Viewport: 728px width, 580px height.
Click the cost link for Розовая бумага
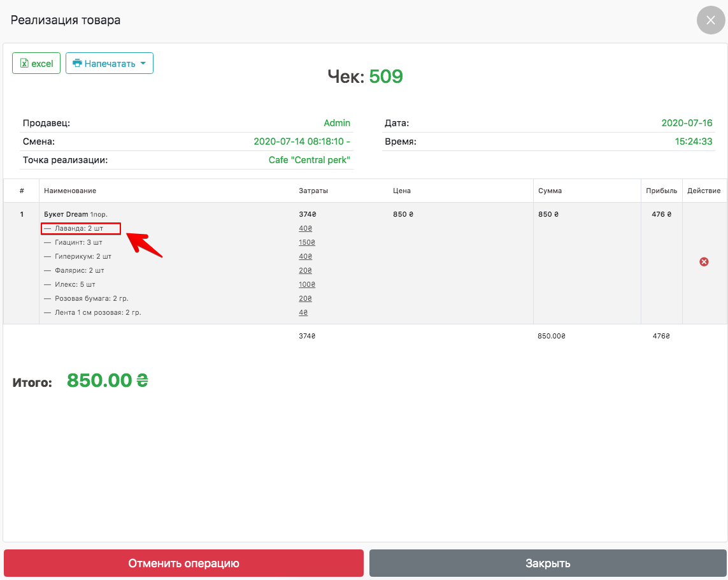coord(305,298)
